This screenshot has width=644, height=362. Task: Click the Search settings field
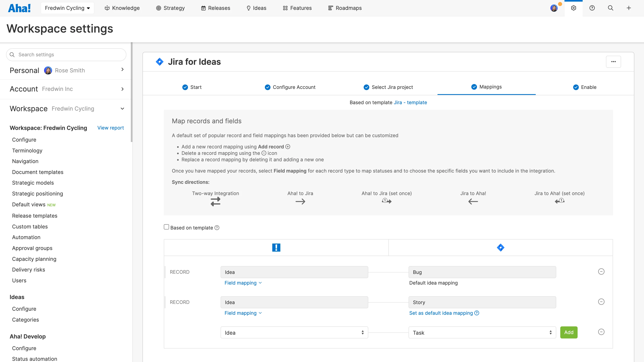point(66,55)
